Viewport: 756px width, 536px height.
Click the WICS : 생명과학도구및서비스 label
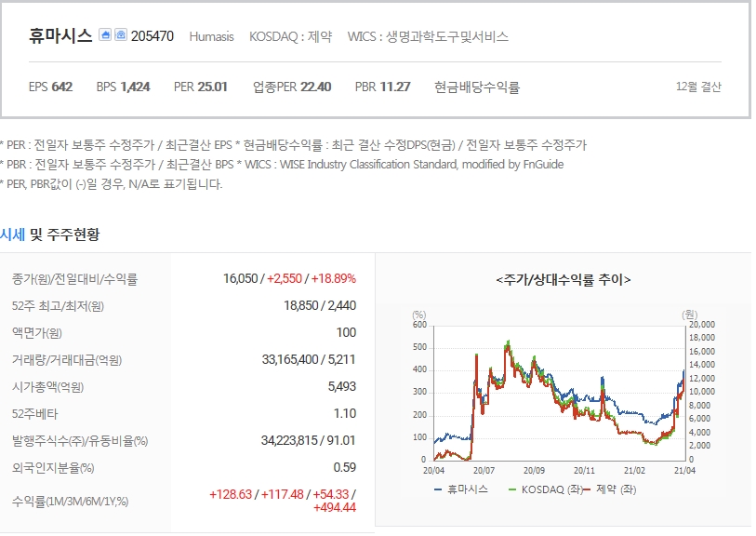428,36
